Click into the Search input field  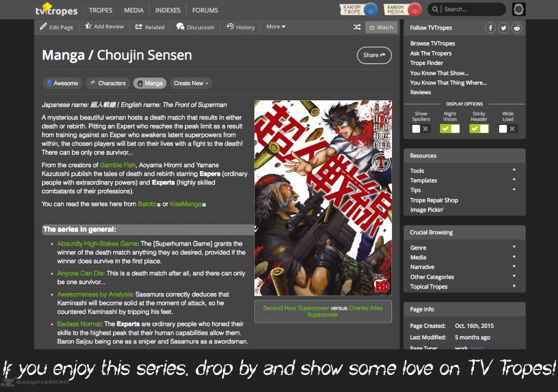[472, 9]
